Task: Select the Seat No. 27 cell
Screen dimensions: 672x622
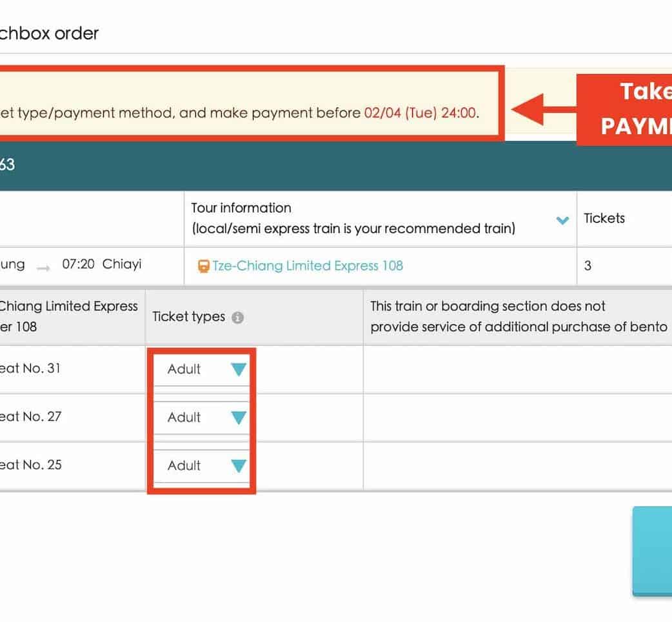Action: (31, 417)
